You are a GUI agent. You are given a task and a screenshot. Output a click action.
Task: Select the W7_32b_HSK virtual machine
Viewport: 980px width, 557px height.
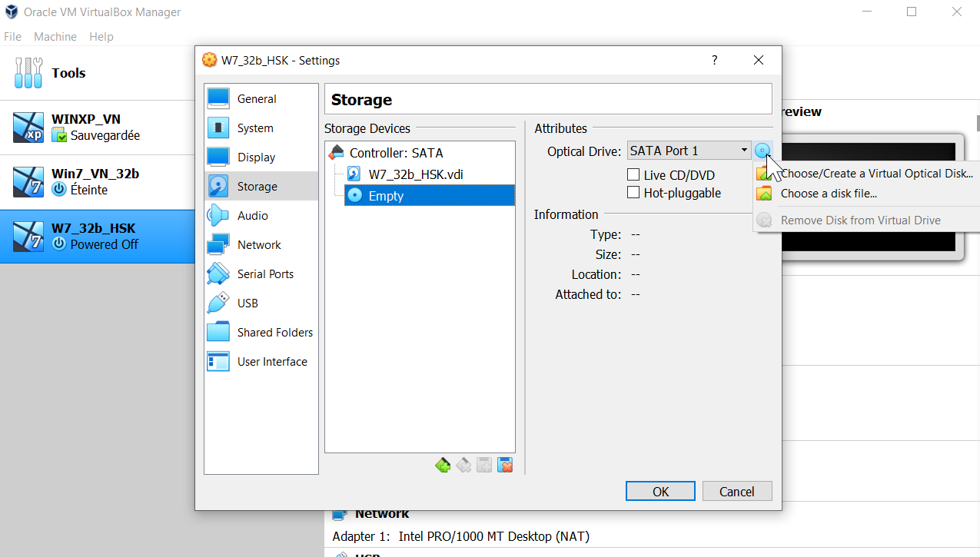96,236
